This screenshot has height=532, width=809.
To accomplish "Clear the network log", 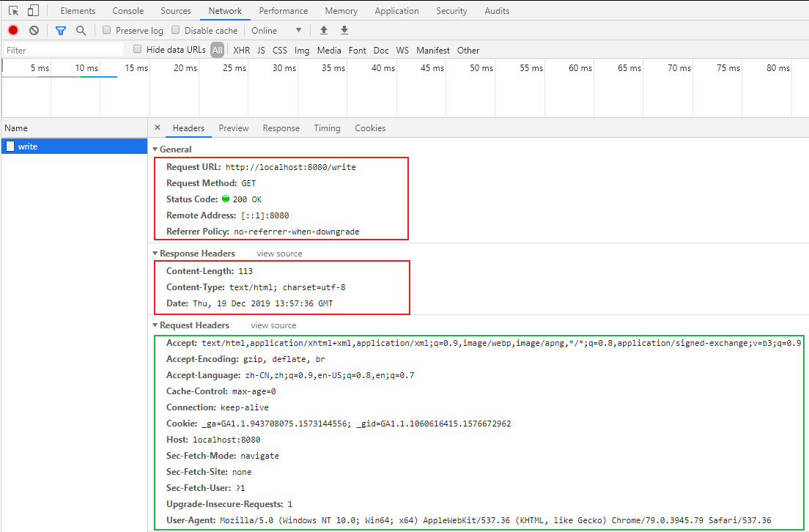I will click(x=34, y=31).
